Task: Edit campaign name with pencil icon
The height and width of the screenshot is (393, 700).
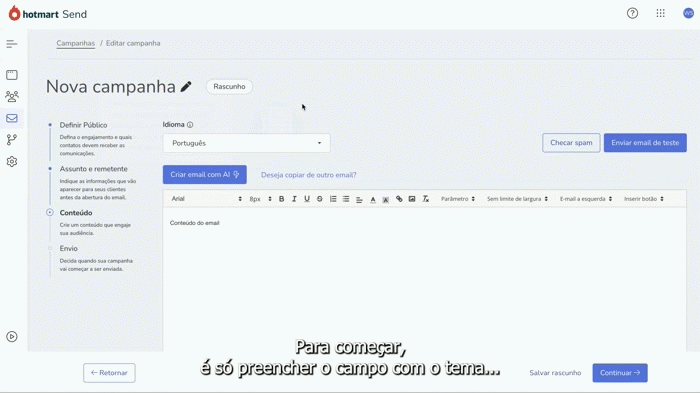Action: point(186,87)
